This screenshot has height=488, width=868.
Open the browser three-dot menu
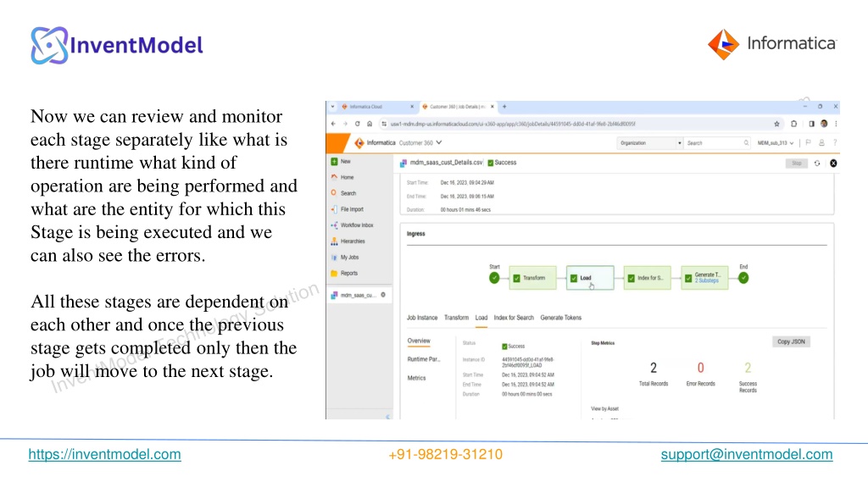coord(836,124)
